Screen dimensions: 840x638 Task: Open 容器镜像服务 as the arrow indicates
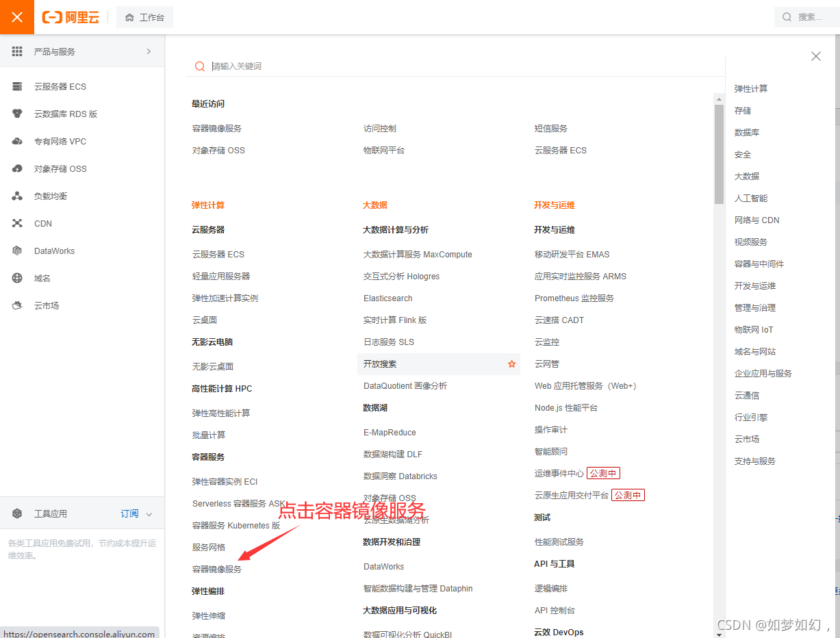point(218,568)
